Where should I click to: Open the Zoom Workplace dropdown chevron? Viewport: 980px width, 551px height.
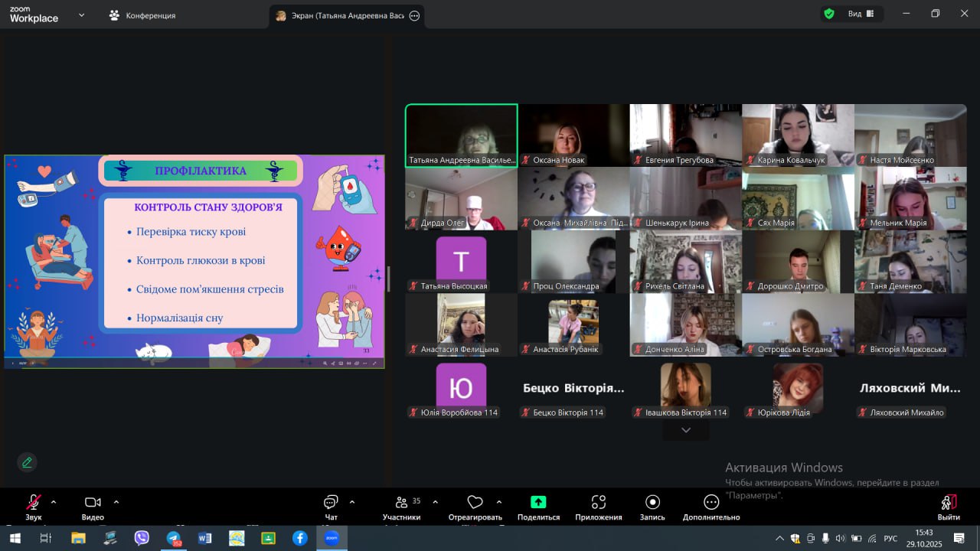[81, 15]
